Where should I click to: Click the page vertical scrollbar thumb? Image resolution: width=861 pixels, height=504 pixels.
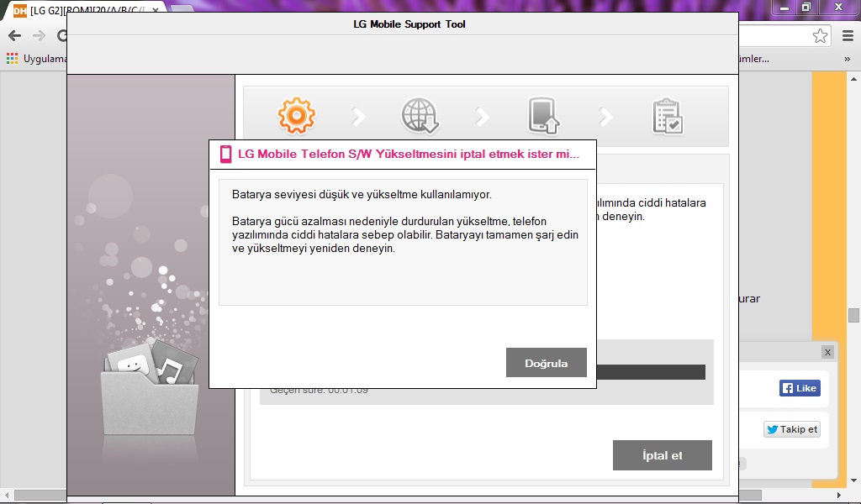[854, 315]
